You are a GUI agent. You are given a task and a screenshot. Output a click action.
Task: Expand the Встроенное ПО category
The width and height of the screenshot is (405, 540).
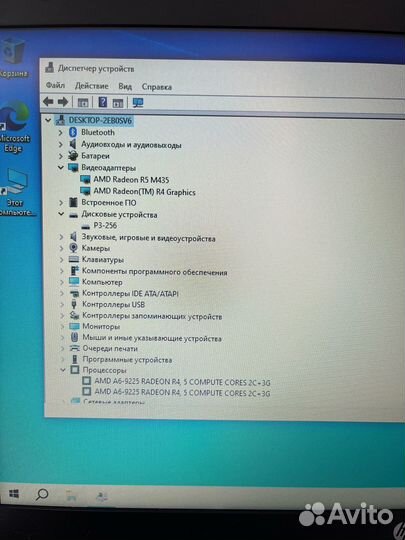click(x=61, y=202)
